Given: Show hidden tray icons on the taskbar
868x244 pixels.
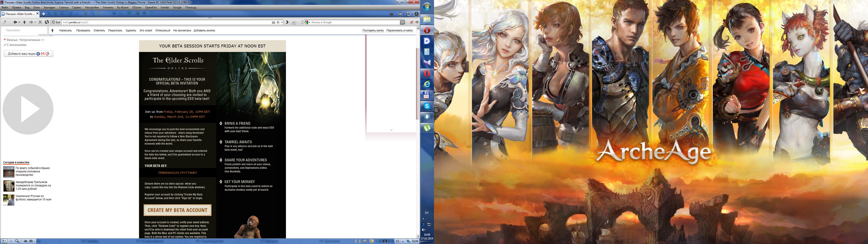Looking at the screenshot, I should click(x=423, y=219).
